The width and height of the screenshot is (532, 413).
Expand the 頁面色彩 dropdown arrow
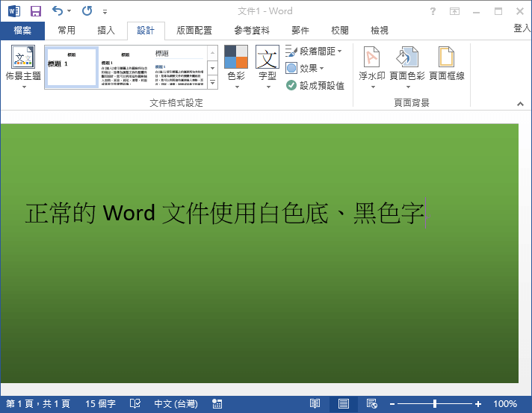408,87
